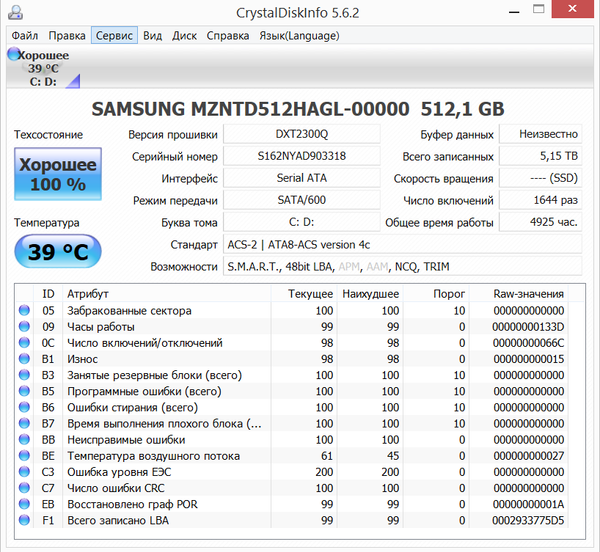Click the blue status orb beside attribute 05

tap(24, 311)
